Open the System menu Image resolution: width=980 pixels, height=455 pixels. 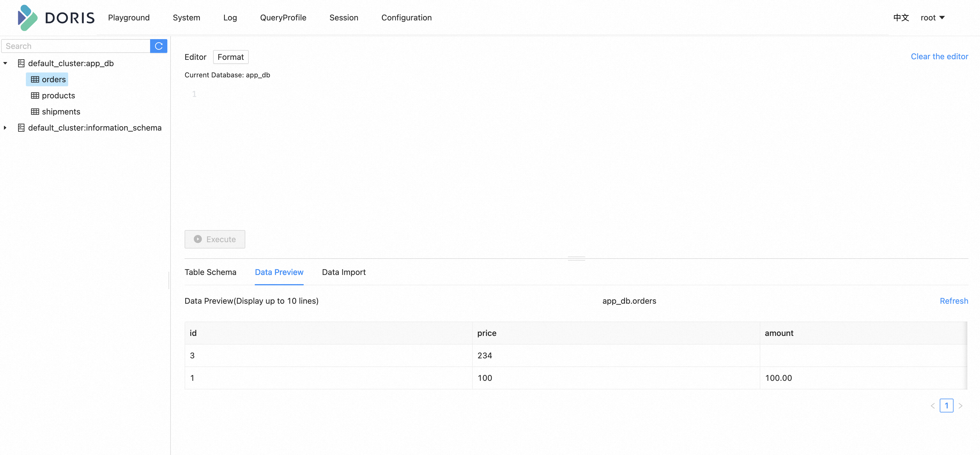click(186, 18)
